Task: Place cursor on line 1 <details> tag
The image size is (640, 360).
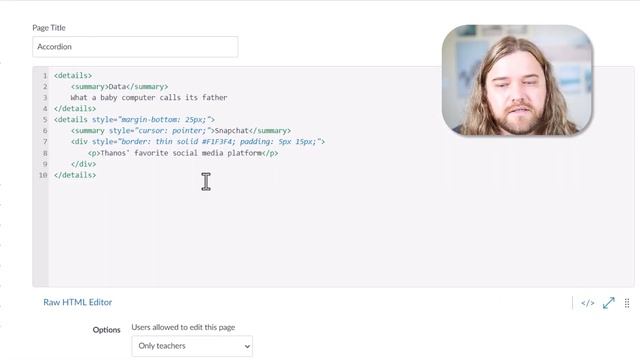Action: pyautogui.click(x=73, y=76)
